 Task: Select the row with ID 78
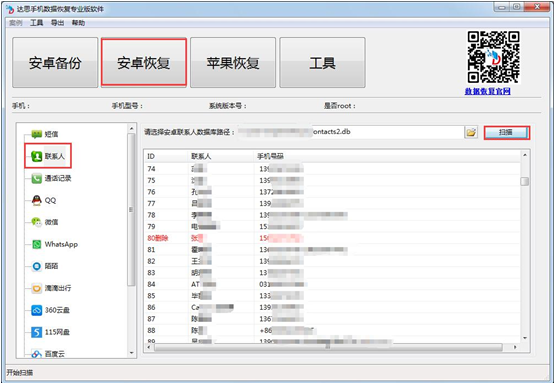(332, 215)
